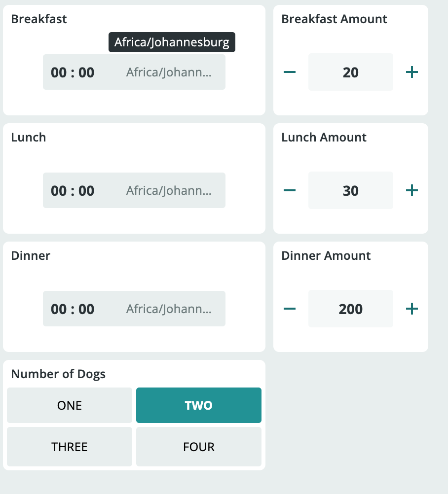The image size is (448, 494).
Task: Click the Breakfast time 00 : 00
Action: coord(73,72)
